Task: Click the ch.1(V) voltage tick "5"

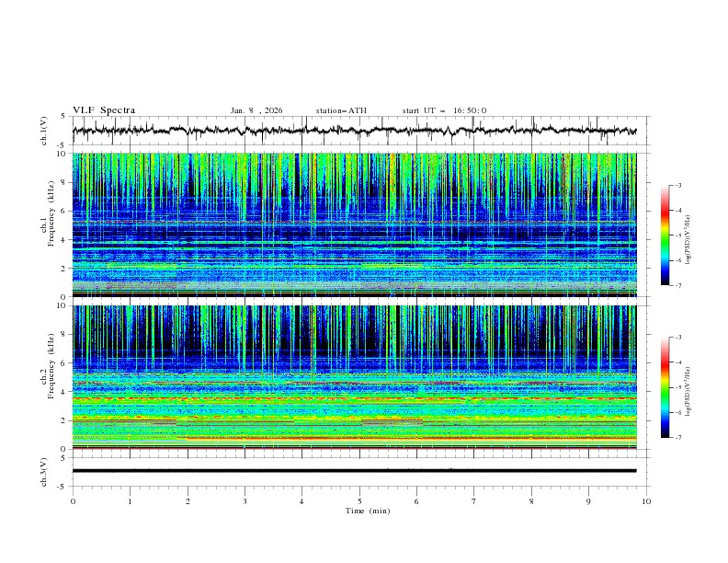Action: 63,117
